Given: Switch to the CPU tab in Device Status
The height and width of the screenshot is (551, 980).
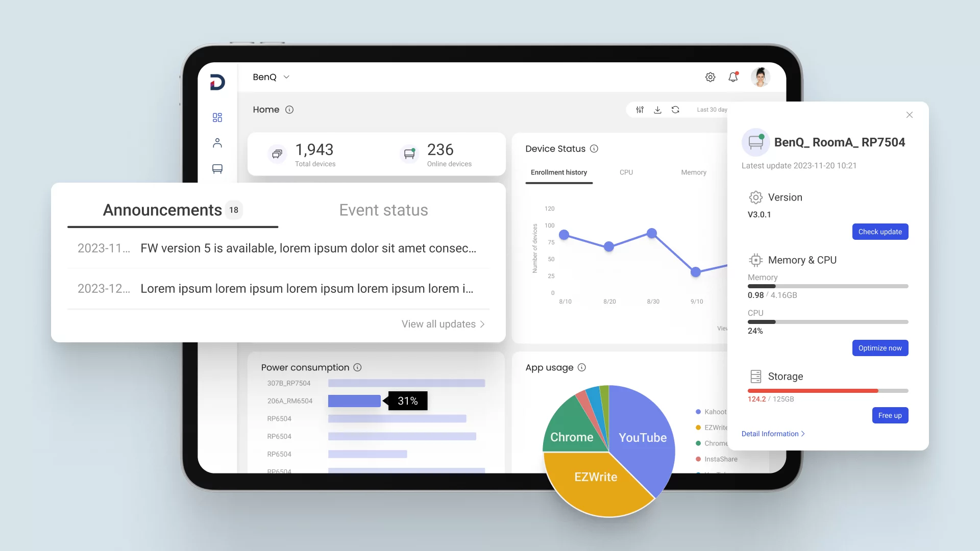Looking at the screenshot, I should click(626, 172).
